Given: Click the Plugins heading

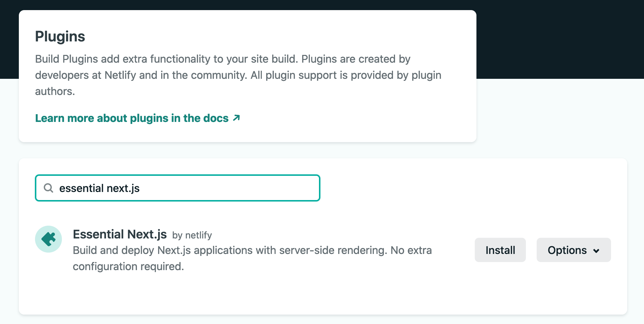Looking at the screenshot, I should pyautogui.click(x=60, y=36).
